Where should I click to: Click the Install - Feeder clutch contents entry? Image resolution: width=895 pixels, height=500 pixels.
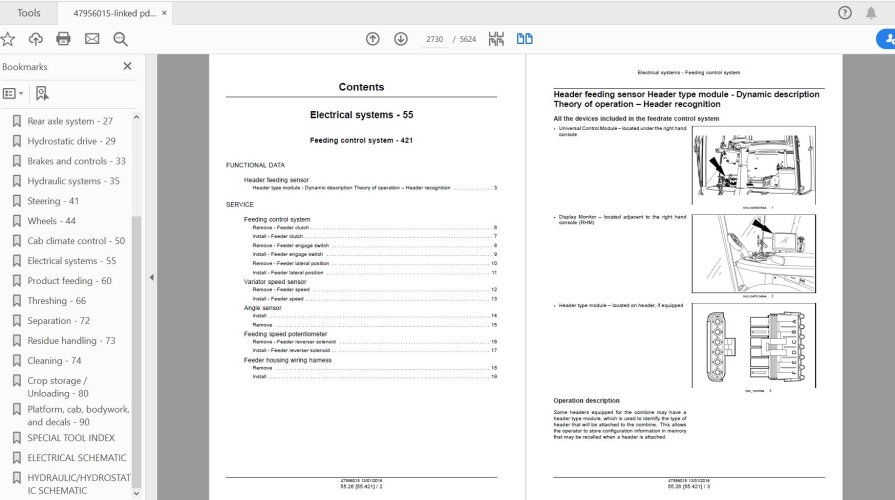tap(374, 236)
